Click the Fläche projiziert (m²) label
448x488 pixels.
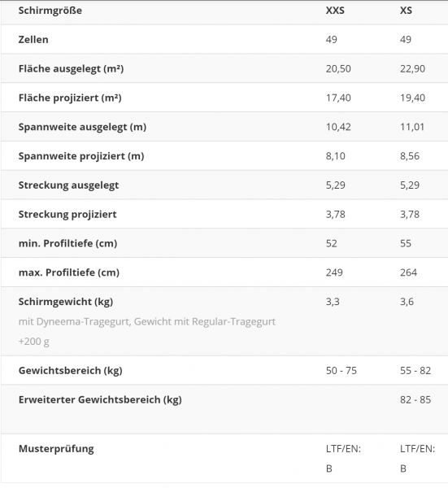click(x=70, y=98)
